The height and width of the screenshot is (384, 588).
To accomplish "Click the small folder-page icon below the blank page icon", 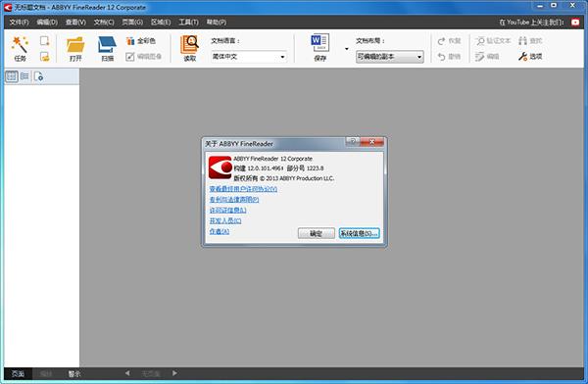I will pyautogui.click(x=45, y=57).
